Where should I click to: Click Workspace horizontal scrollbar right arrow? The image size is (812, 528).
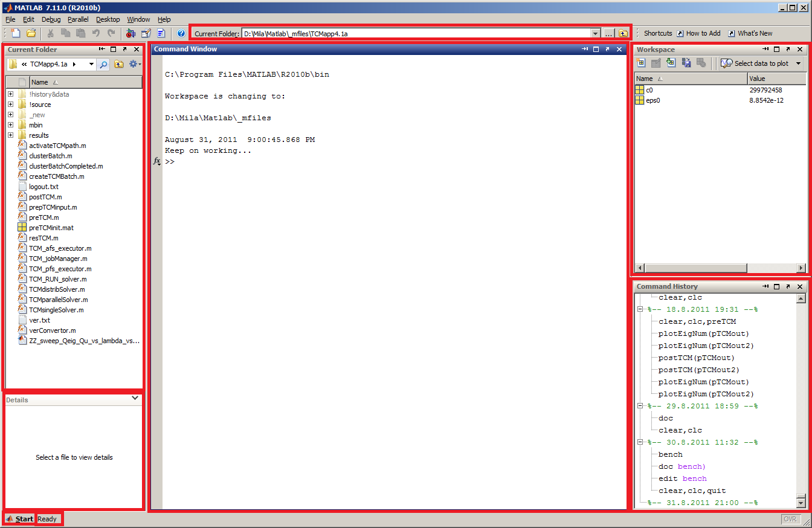[801, 268]
